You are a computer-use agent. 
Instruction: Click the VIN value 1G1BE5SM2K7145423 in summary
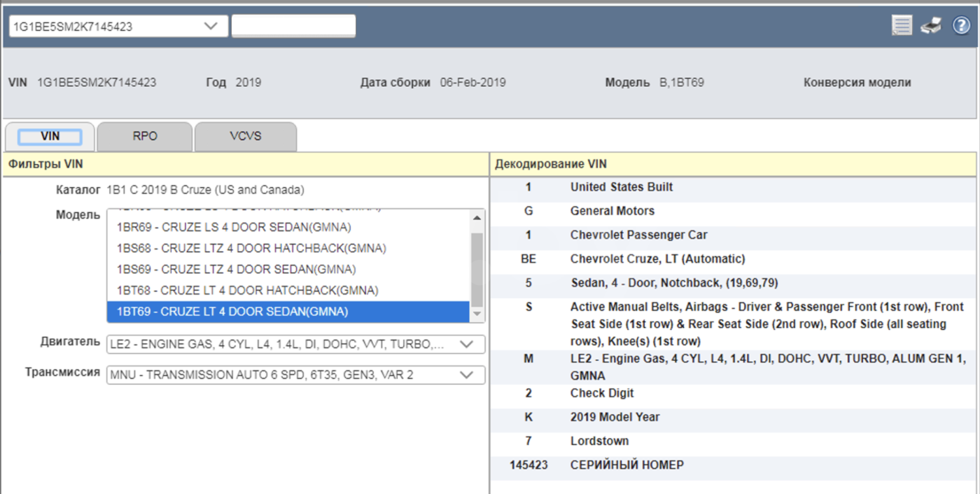tap(97, 83)
